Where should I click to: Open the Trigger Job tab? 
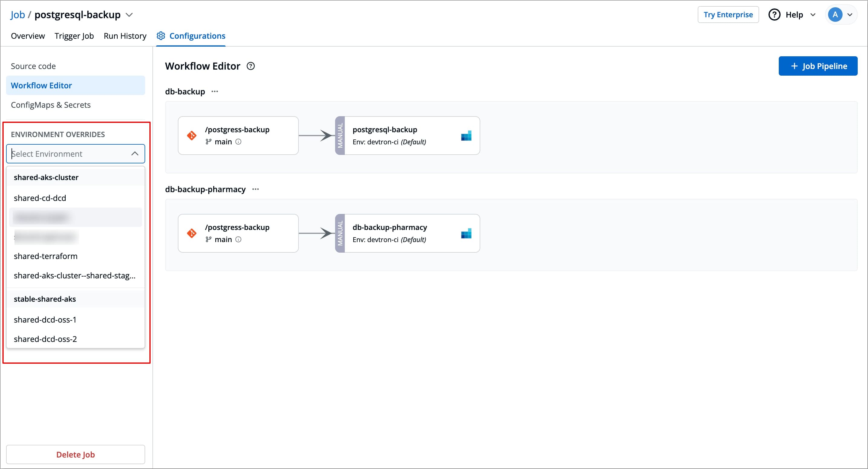[x=74, y=36]
